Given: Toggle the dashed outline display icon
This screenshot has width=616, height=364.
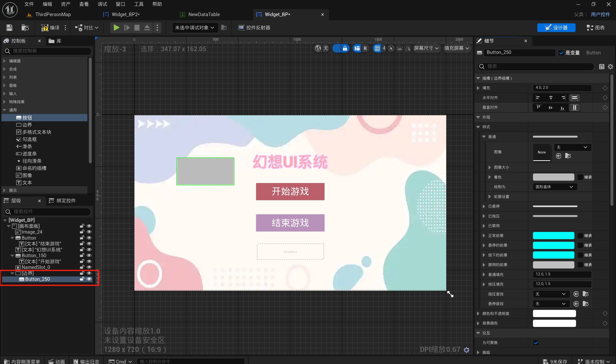Looking at the screenshot, I should pyautogui.click(x=337, y=48).
